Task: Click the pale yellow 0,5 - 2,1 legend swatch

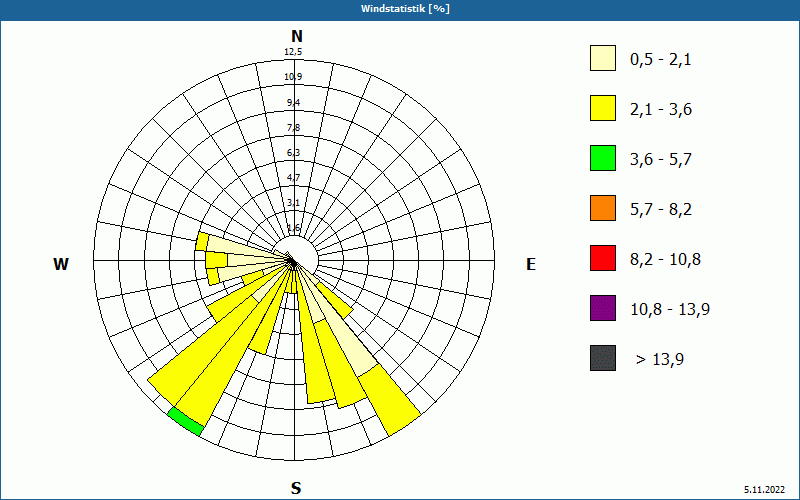Action: pyautogui.click(x=603, y=58)
